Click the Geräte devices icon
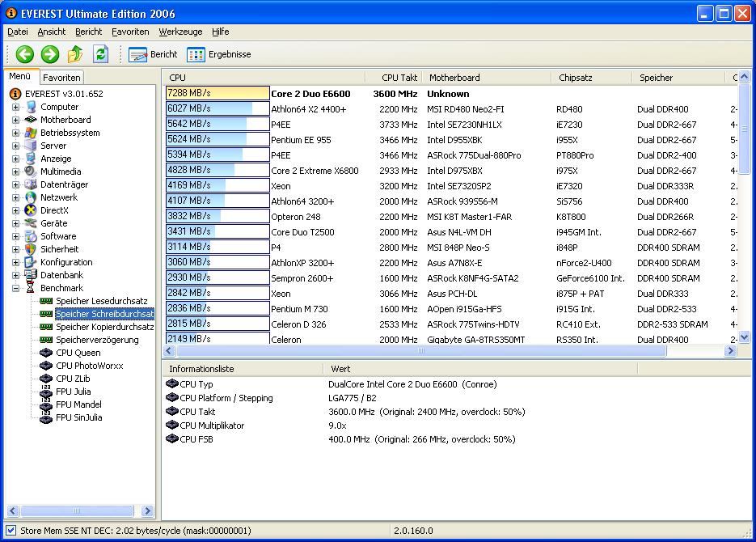Image resolution: width=756 pixels, height=542 pixels. 31,223
